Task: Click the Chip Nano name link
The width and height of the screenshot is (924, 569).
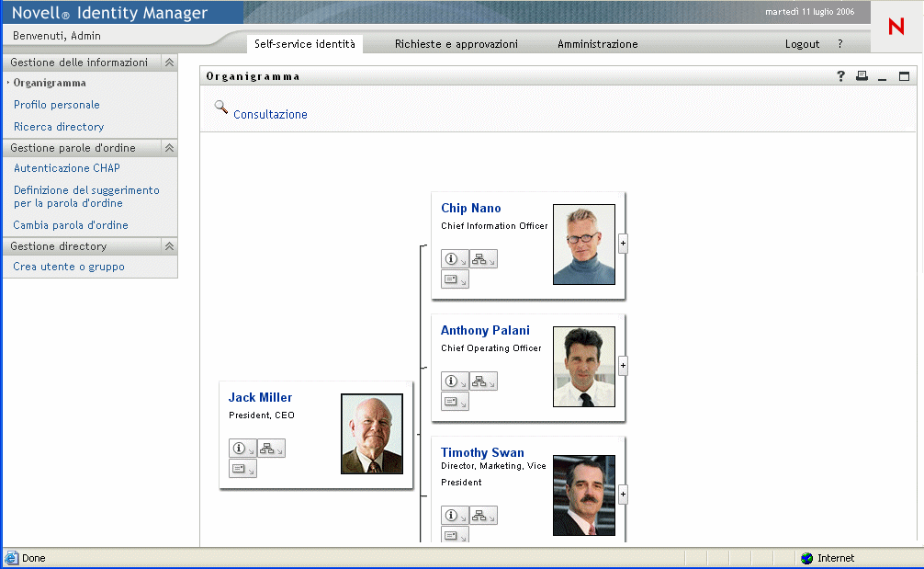Action: click(471, 208)
